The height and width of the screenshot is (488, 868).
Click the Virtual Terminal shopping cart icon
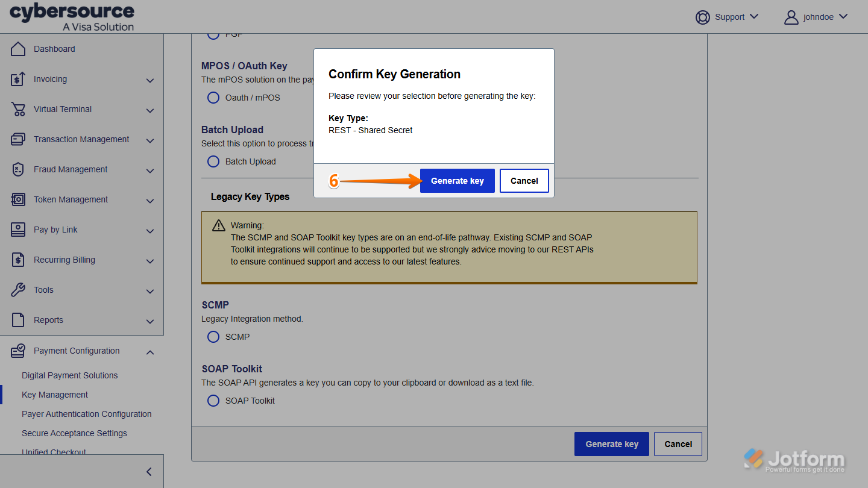click(18, 109)
